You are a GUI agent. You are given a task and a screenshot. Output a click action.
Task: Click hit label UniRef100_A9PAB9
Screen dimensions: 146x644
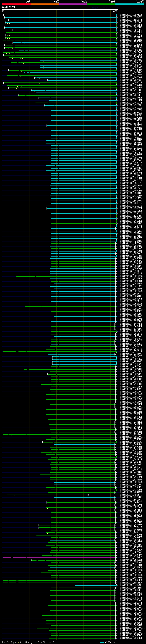[x=131, y=30]
